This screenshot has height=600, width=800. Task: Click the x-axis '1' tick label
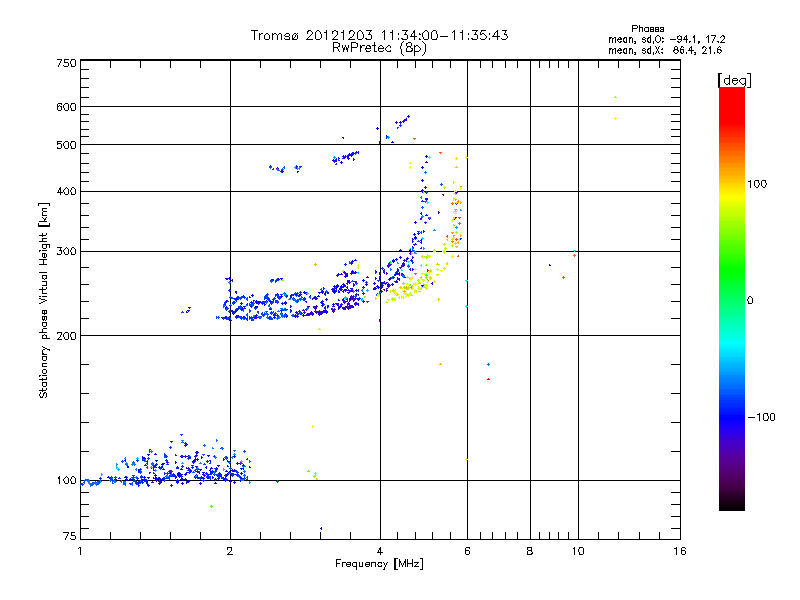(80, 551)
